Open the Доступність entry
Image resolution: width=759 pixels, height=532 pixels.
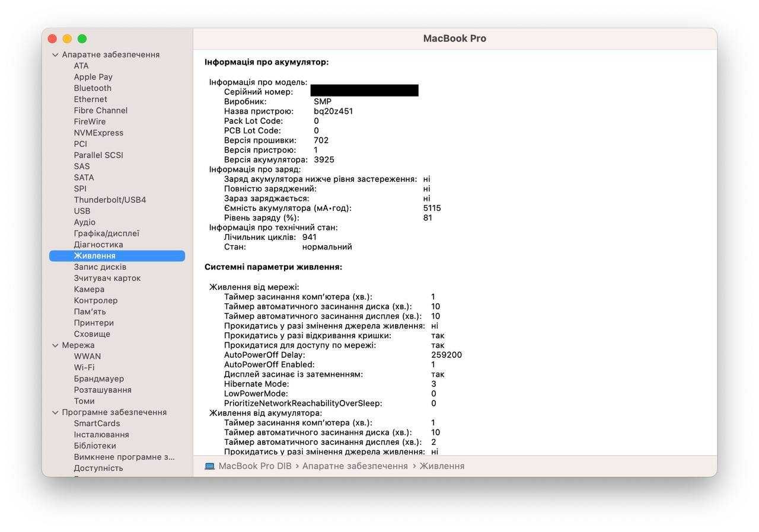click(98, 469)
